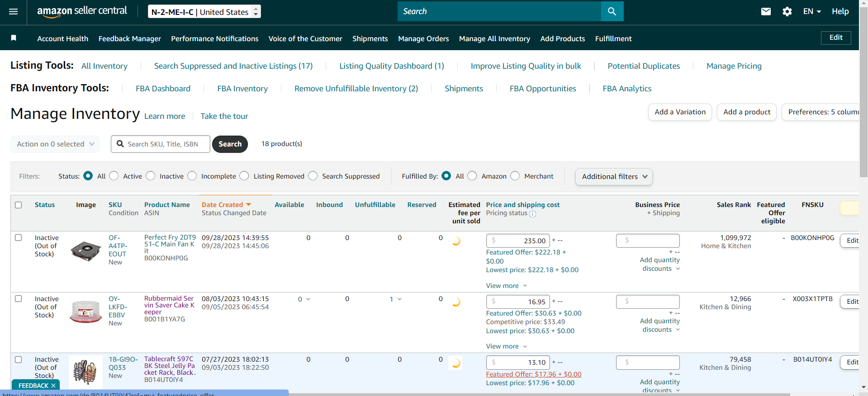Click the Search SKU, Title, ISBN field
Image resolution: width=868 pixels, height=396 pixels.
pos(161,144)
